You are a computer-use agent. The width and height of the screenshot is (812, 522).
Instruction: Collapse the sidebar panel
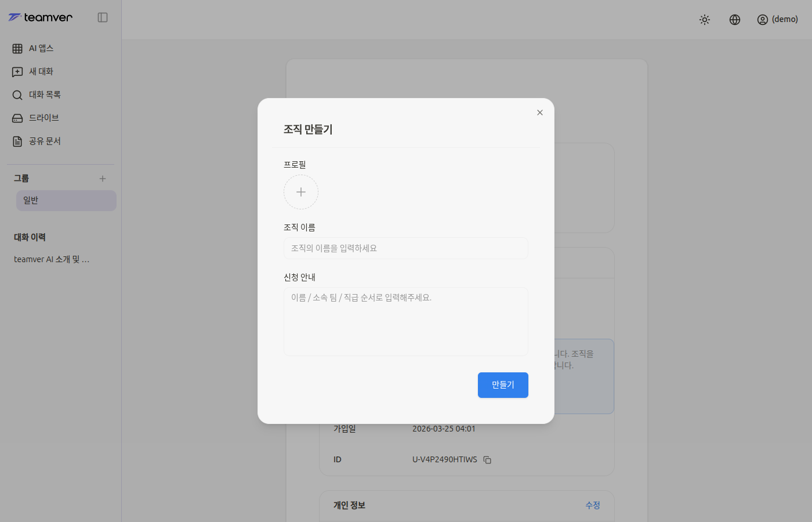[103, 17]
